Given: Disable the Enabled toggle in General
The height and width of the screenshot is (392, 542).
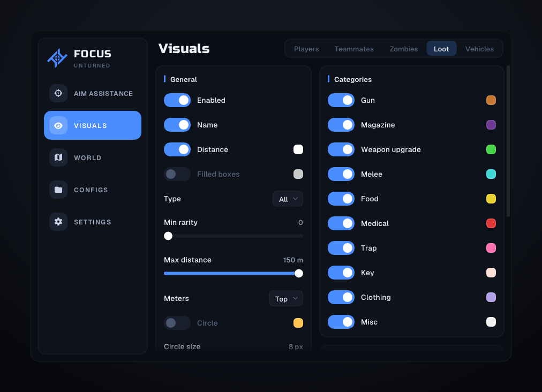Looking at the screenshot, I should coord(177,100).
